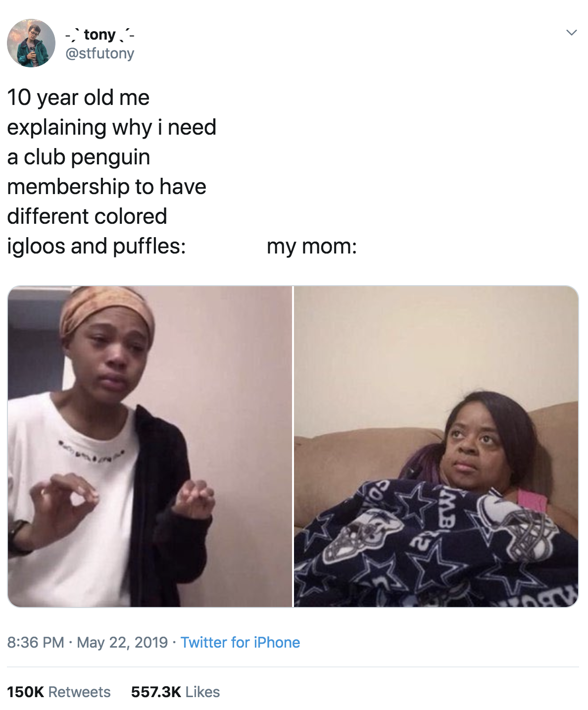
Task: Open tony's profile avatar picture
Action: pyautogui.click(x=31, y=44)
